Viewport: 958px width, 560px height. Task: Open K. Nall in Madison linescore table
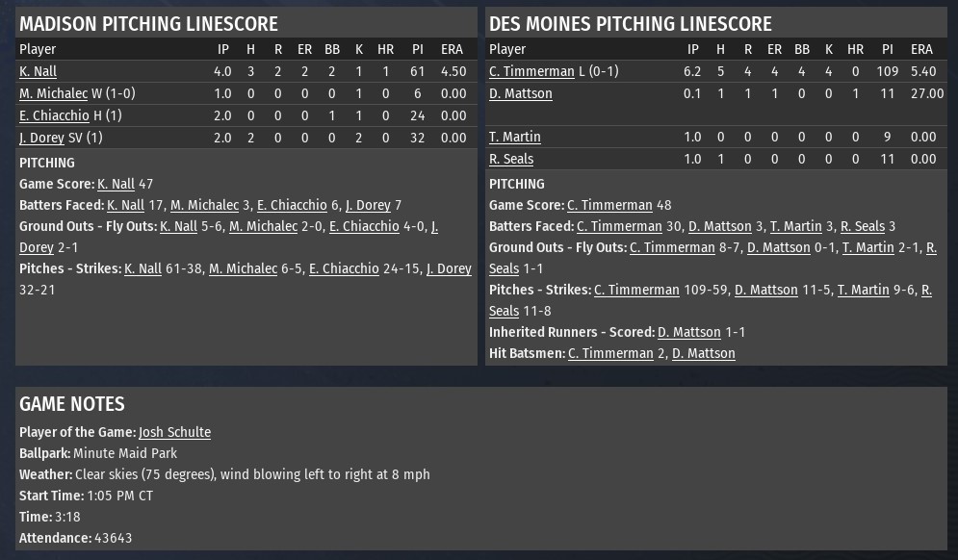pos(38,71)
